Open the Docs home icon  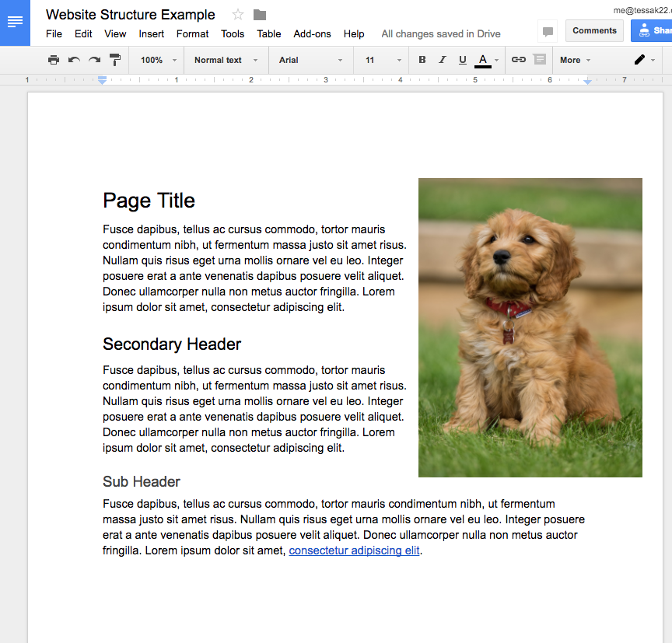(15, 23)
